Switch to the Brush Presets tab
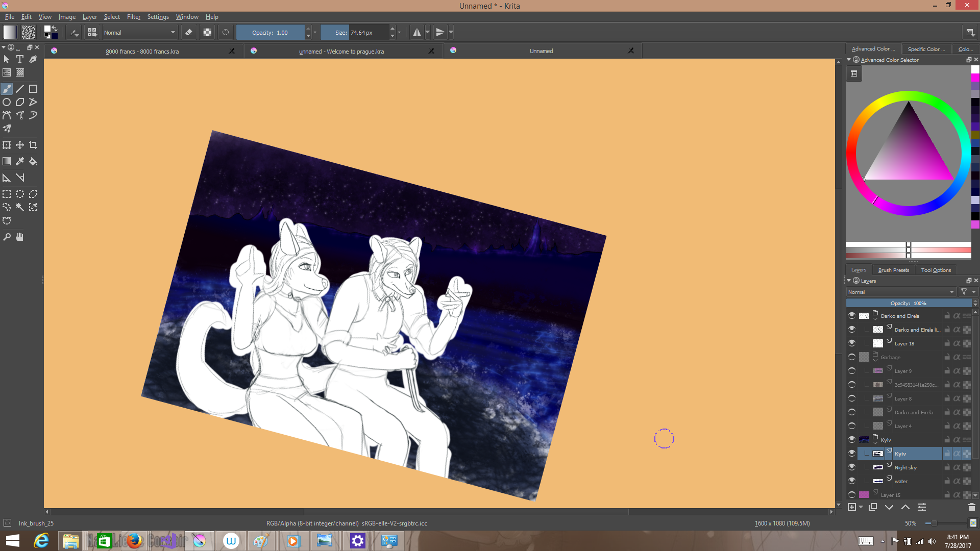Viewport: 980px width, 551px height. tap(893, 270)
